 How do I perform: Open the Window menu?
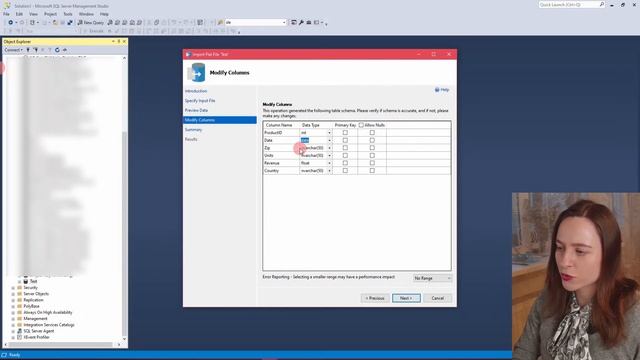[x=86, y=14]
